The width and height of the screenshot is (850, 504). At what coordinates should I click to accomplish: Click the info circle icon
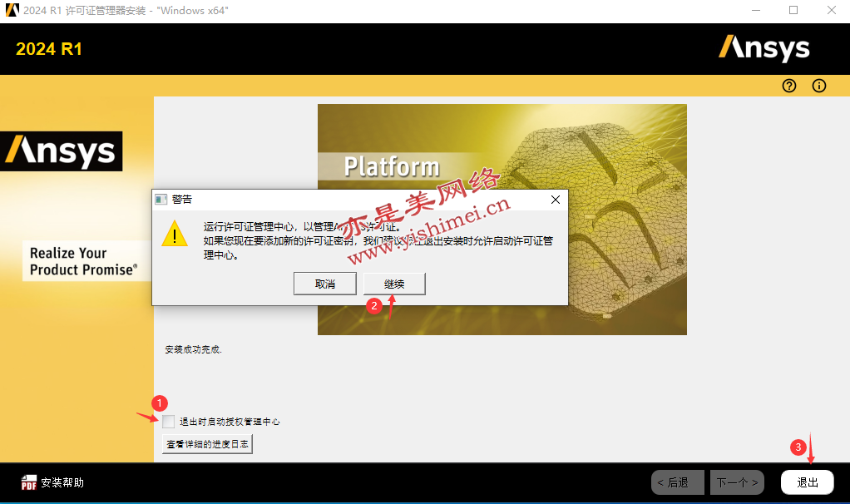point(819,86)
